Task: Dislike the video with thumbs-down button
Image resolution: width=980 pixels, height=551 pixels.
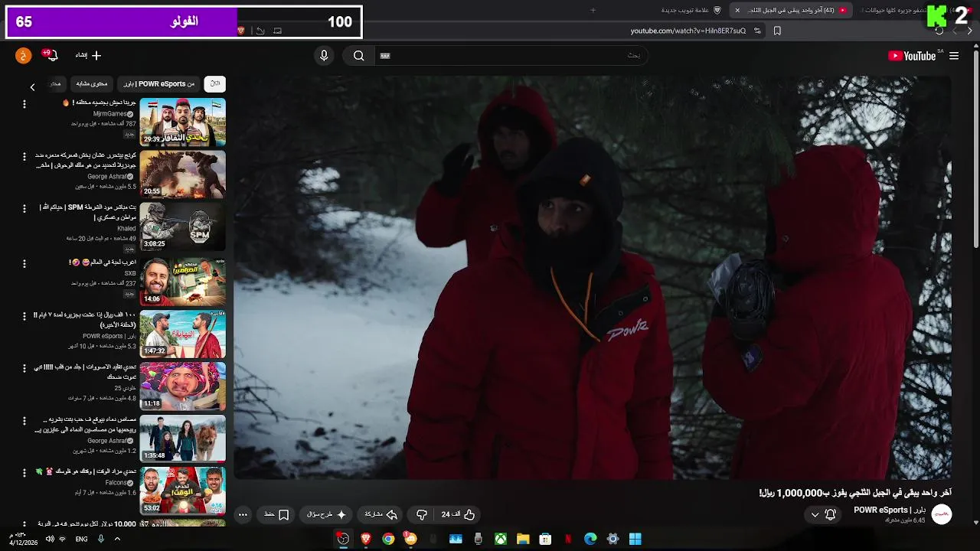Action: [x=422, y=514]
